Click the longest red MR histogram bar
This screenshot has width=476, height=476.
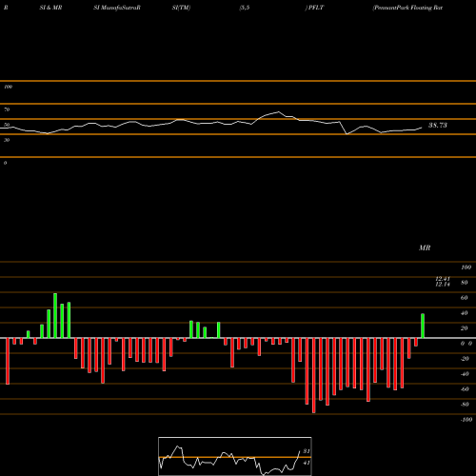(x=314, y=375)
